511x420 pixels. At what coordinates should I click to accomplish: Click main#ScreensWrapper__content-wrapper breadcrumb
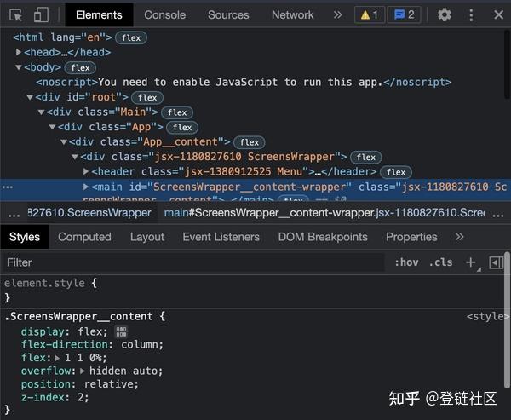324,213
